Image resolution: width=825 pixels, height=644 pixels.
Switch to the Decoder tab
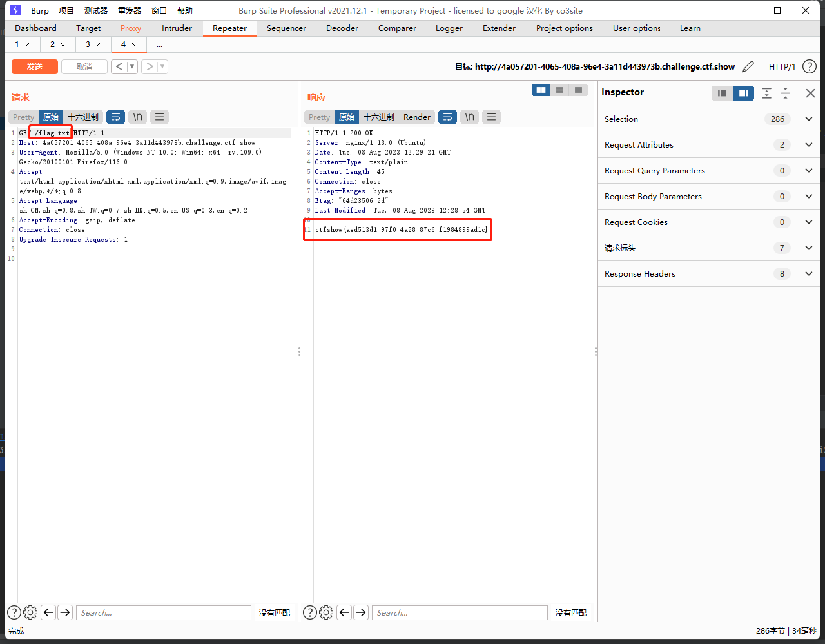click(342, 28)
